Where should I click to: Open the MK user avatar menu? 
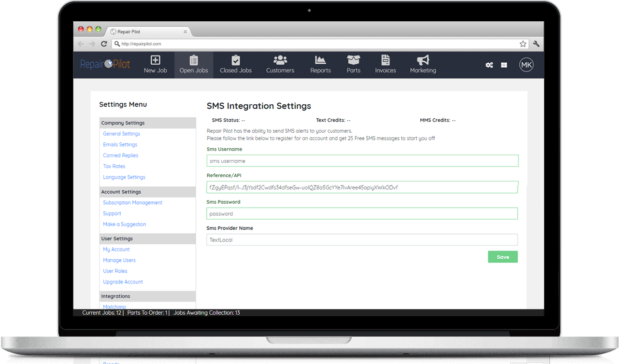click(526, 65)
